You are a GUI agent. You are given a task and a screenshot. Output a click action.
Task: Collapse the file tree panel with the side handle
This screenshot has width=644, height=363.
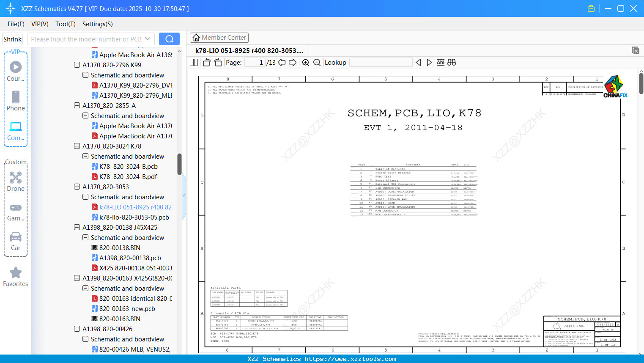click(x=184, y=196)
